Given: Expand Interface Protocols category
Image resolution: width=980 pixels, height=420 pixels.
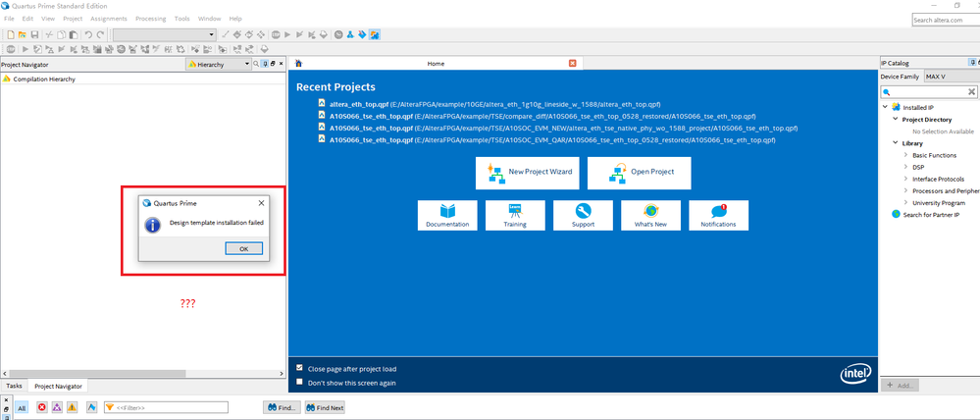Looking at the screenshot, I should point(906,179).
